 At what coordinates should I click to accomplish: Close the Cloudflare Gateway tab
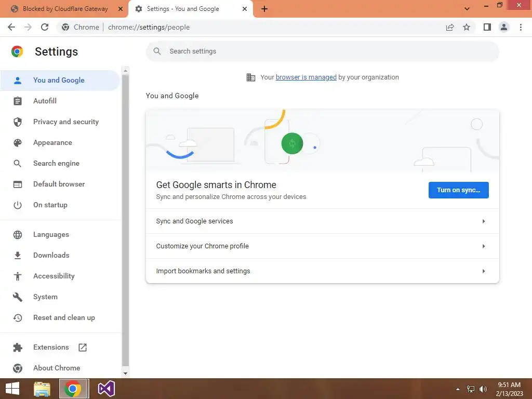coord(121,9)
